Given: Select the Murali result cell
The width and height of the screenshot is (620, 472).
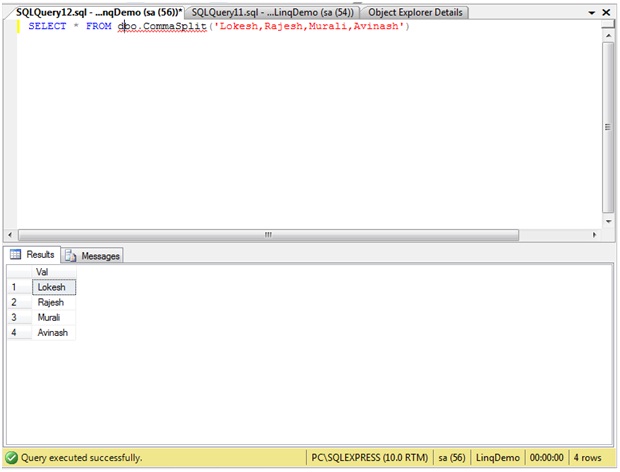Looking at the screenshot, I should [54, 317].
